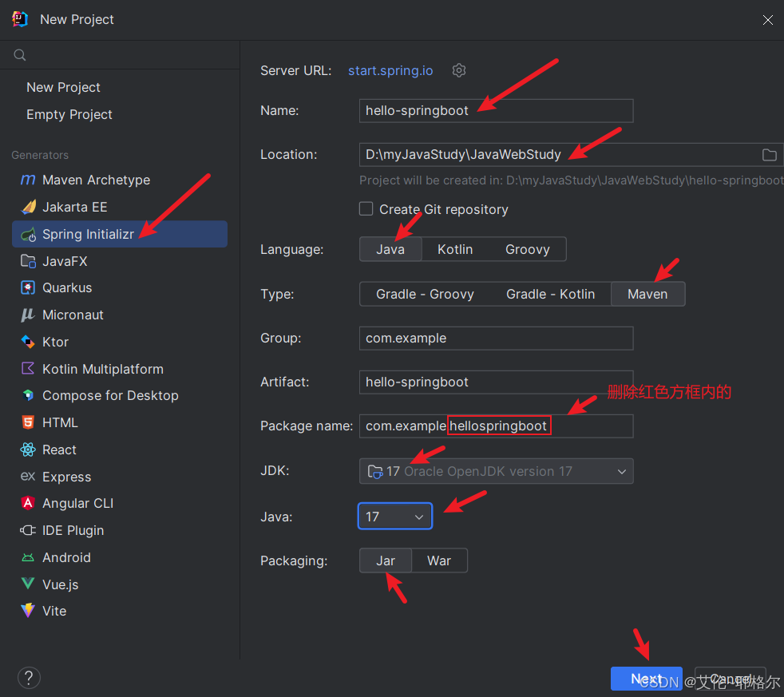The image size is (784, 697).
Task: Select War packaging
Action: pos(439,560)
